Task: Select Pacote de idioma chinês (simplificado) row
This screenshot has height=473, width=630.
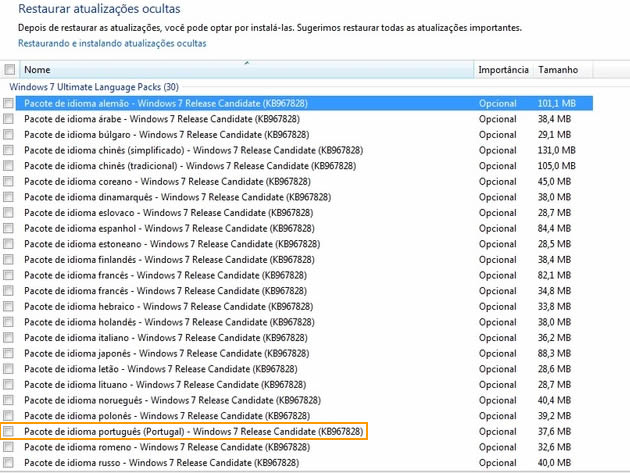Action: [194, 150]
